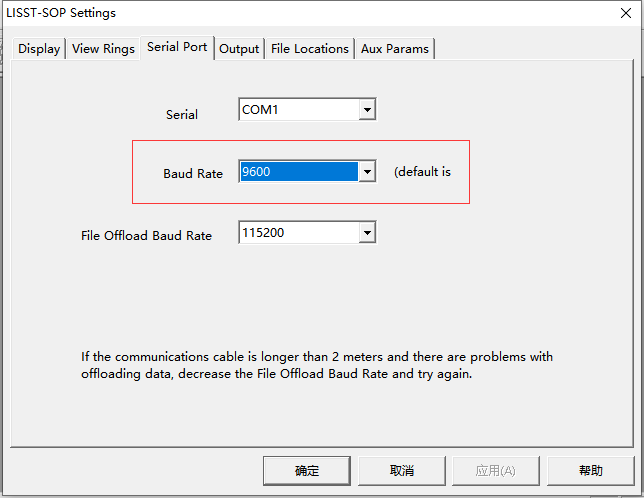The image size is (644, 498).
Task: Click the 115200 offload baud rate field
Action: pos(299,233)
